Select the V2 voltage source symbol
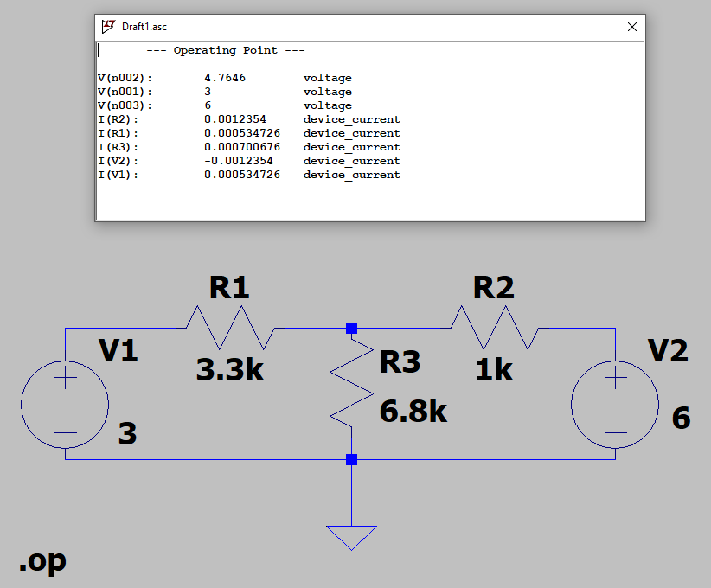The height and width of the screenshot is (588, 711). coord(615,405)
